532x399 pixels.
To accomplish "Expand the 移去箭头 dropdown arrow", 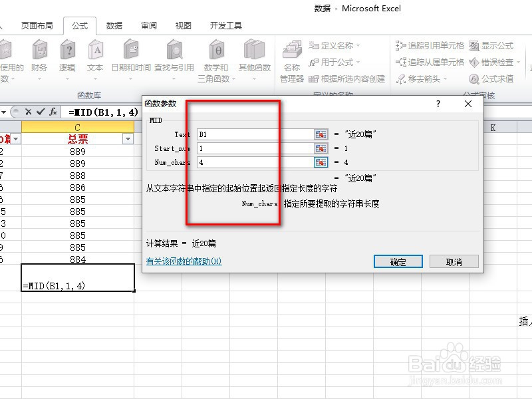I will (x=445, y=79).
